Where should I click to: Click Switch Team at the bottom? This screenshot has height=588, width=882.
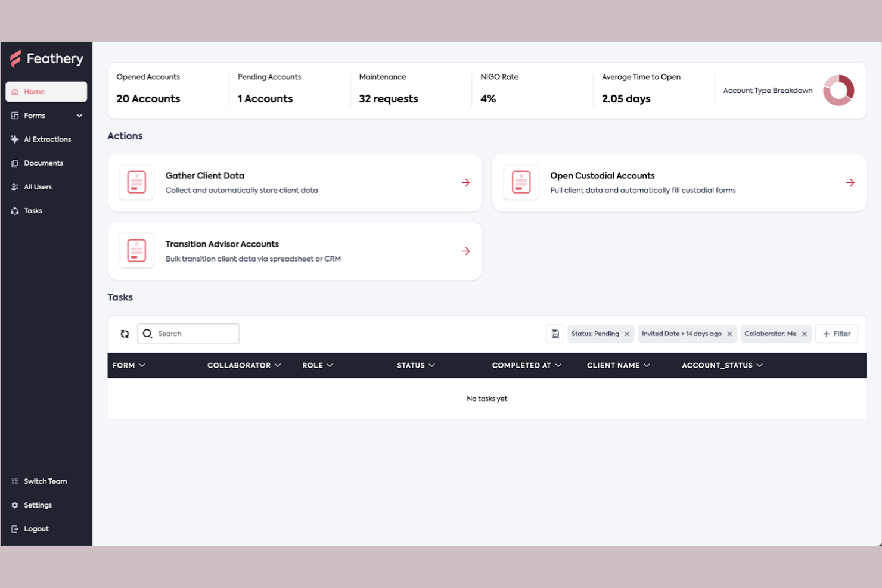[45, 481]
